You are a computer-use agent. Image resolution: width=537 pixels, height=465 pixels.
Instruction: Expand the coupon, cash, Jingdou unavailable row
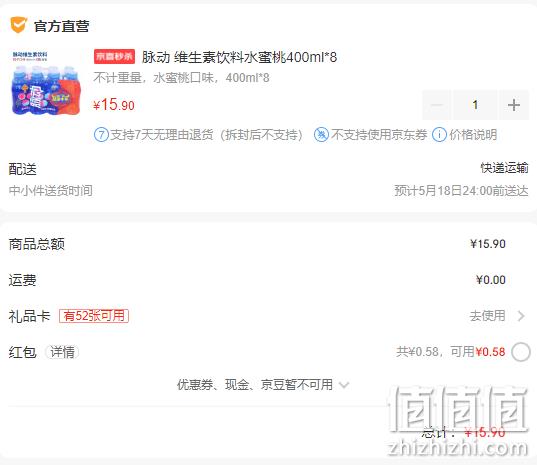[263, 385]
